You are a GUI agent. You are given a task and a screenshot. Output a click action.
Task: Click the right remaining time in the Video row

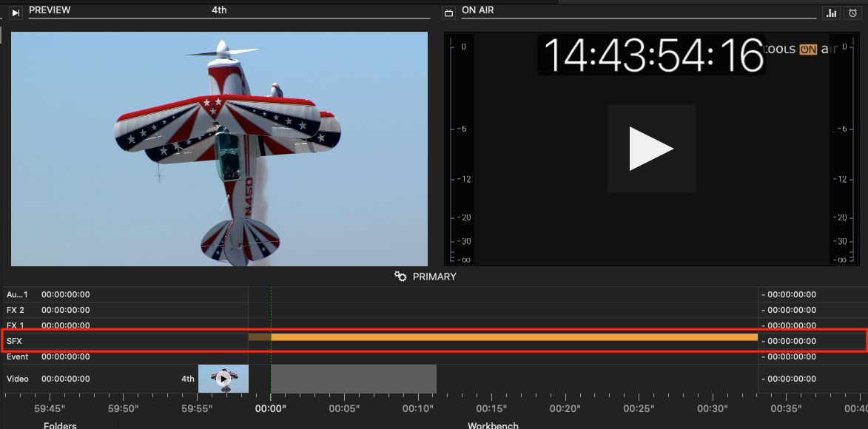[789, 379]
